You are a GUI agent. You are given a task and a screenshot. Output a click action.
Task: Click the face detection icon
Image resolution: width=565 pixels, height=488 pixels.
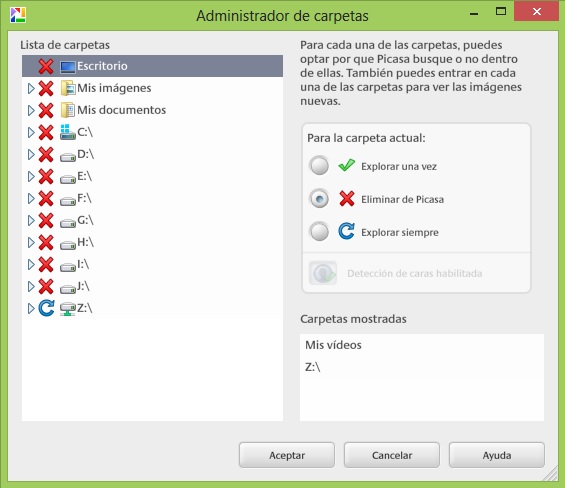[x=323, y=273]
